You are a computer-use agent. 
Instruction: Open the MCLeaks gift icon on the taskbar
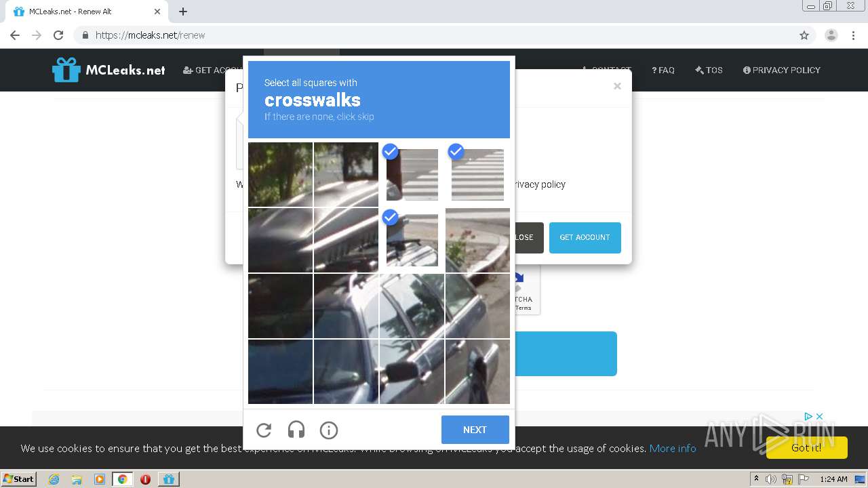pos(168,479)
